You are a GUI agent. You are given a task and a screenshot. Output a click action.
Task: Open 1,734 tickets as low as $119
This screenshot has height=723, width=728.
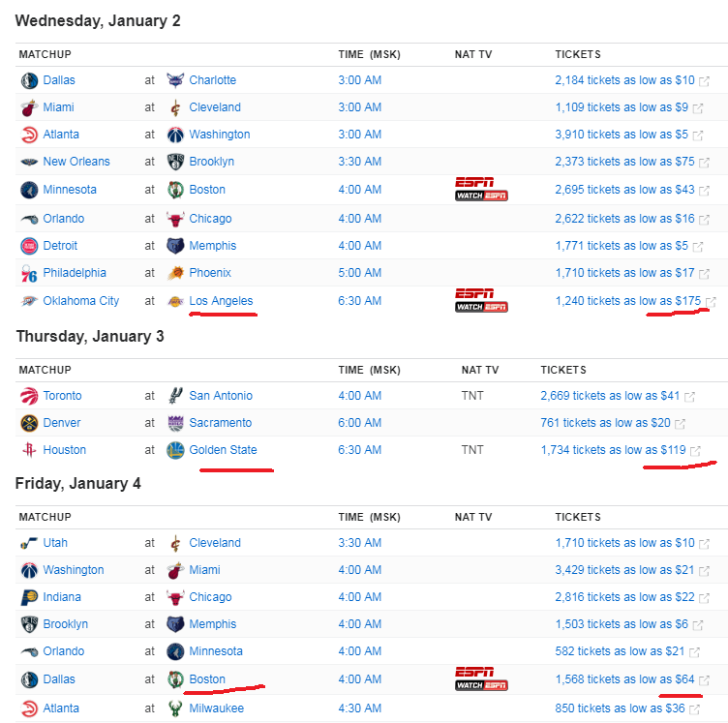point(614,450)
